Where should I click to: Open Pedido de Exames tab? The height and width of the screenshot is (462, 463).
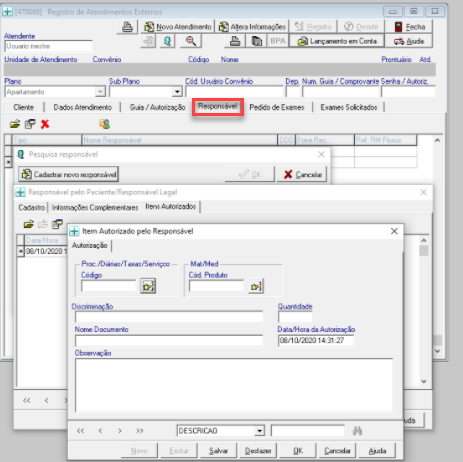pos(277,107)
